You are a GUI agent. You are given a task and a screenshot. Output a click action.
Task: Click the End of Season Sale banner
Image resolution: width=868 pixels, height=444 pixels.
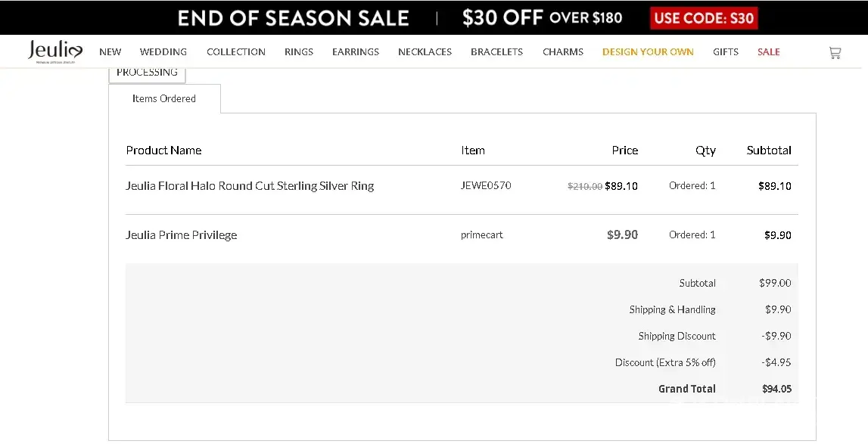[294, 17]
